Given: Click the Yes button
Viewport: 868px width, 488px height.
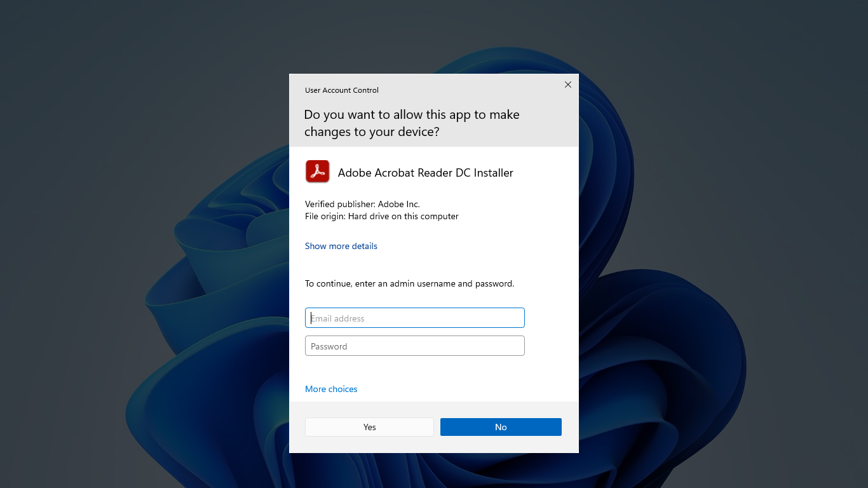Looking at the screenshot, I should pyautogui.click(x=369, y=427).
